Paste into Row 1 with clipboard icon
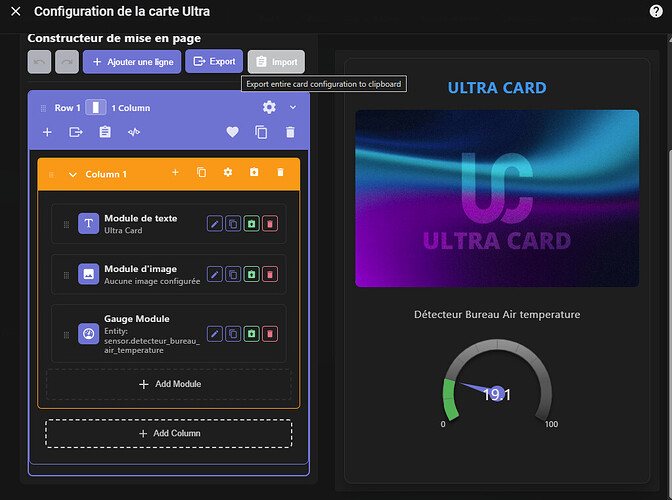This screenshot has height=500, width=672. pyautogui.click(x=105, y=132)
